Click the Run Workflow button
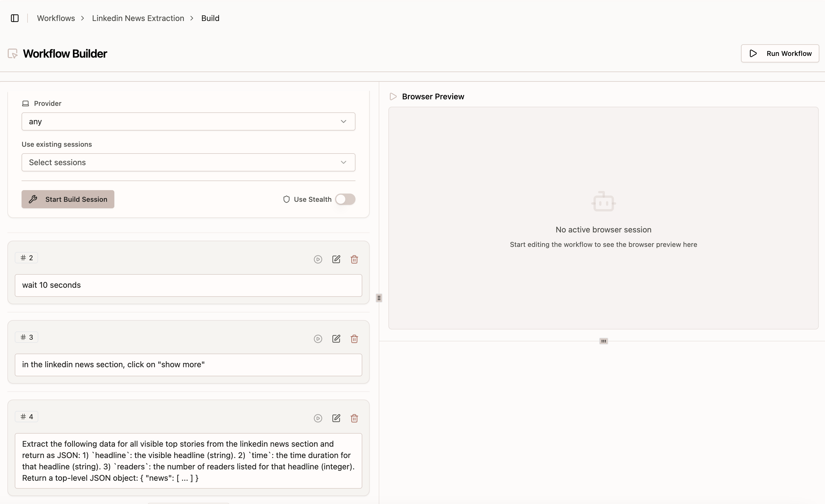The height and width of the screenshot is (504, 825). (780, 54)
